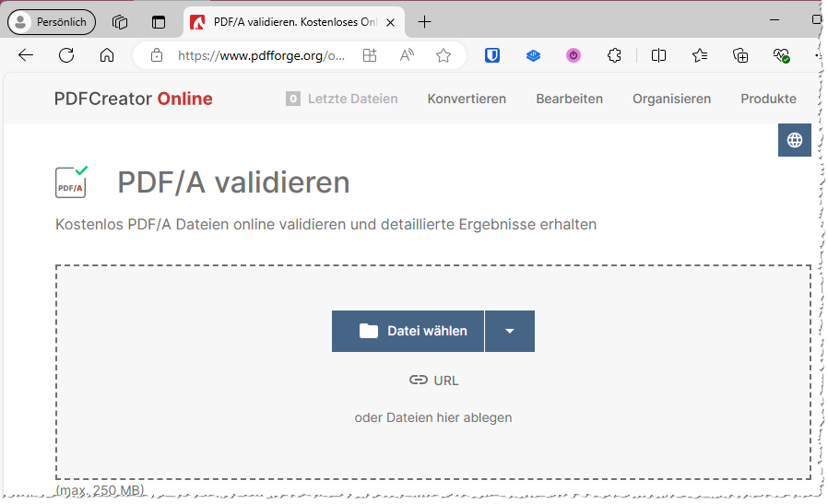Image resolution: width=828 pixels, height=504 pixels.
Task: Click the Datei wählen button
Action: tap(408, 331)
